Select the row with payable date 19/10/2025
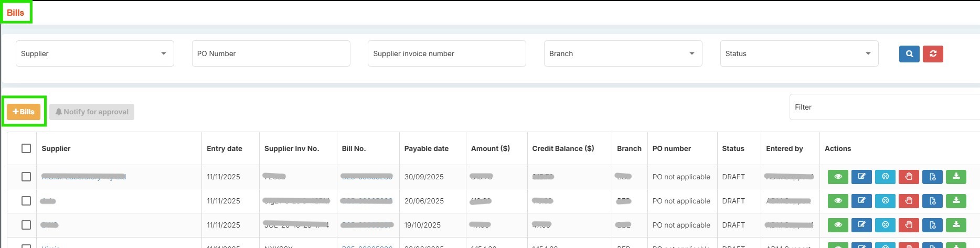The height and width of the screenshot is (248, 980). [x=26, y=225]
